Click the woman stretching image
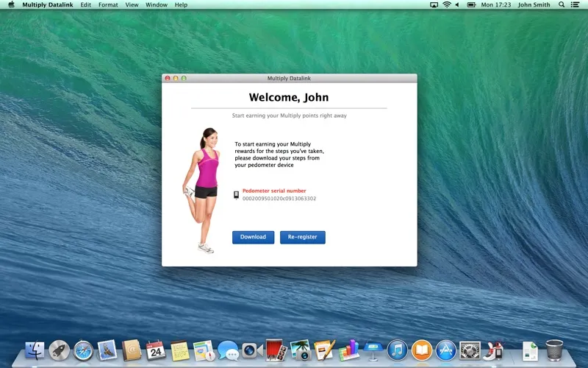This screenshot has width=588, height=368. pos(201,191)
